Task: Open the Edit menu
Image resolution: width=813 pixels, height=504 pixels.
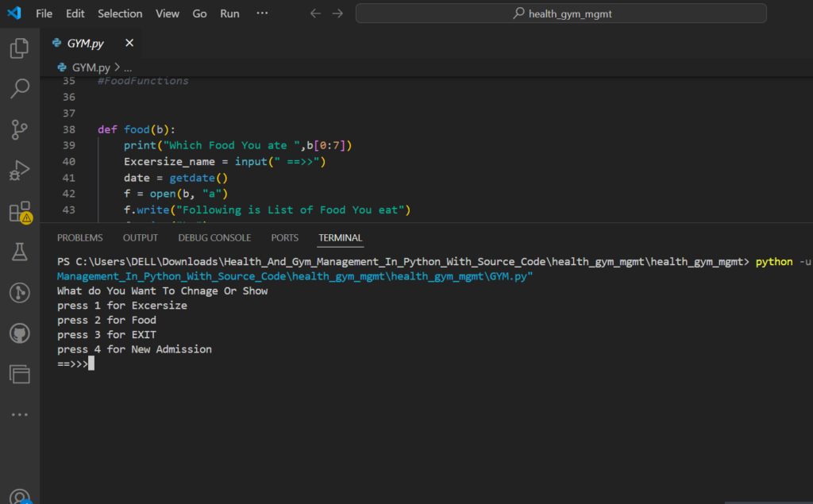Action: [x=75, y=13]
